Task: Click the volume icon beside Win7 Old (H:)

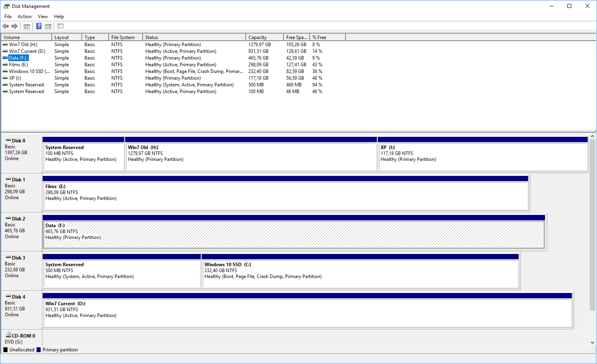Action: [4, 44]
